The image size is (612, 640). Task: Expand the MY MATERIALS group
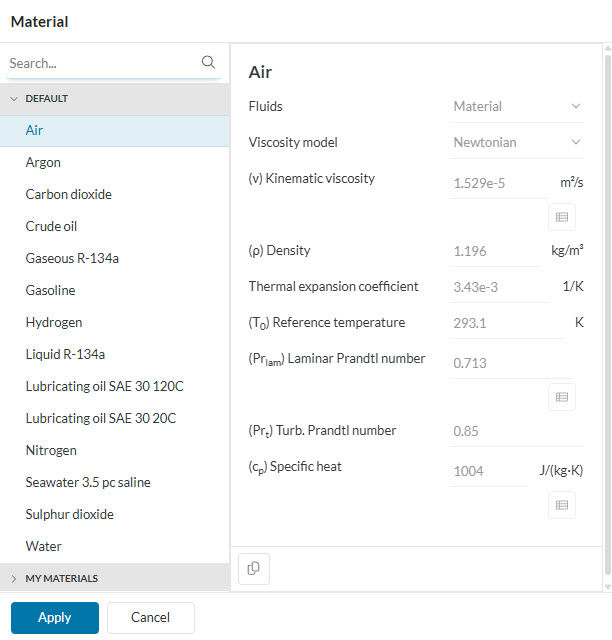(x=15, y=578)
